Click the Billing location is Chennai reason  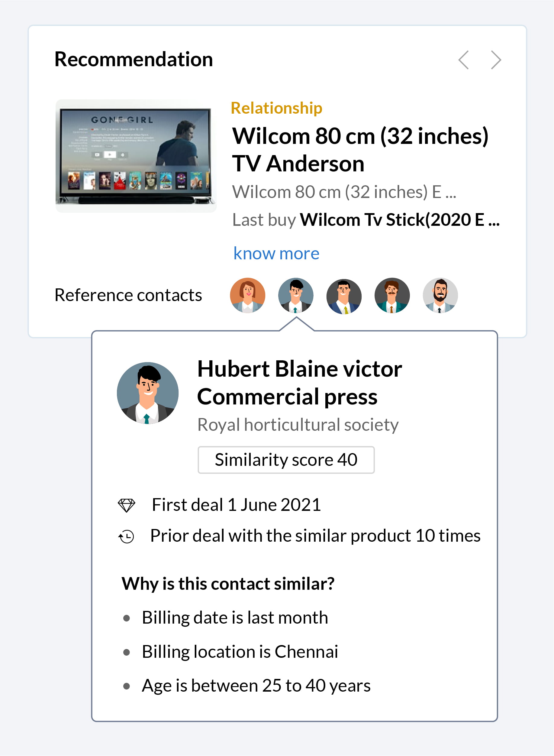click(x=240, y=652)
